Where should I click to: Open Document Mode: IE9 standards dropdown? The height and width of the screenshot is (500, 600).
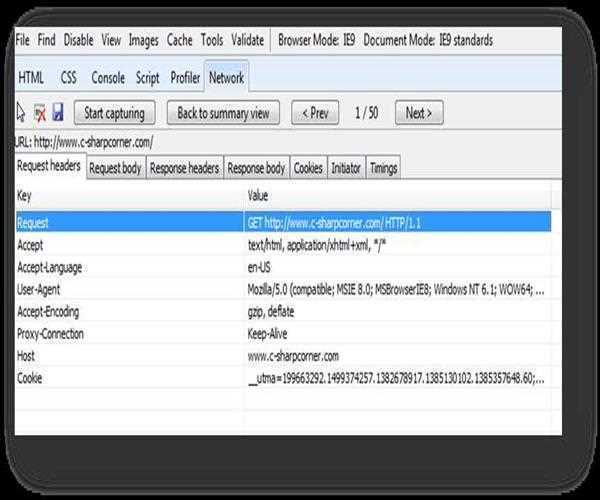point(428,40)
